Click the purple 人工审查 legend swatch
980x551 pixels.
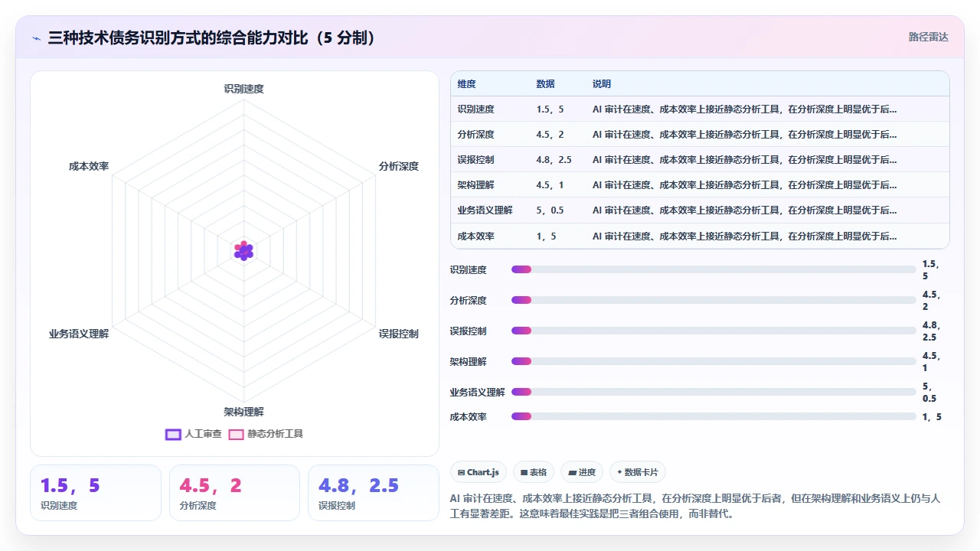(173, 434)
